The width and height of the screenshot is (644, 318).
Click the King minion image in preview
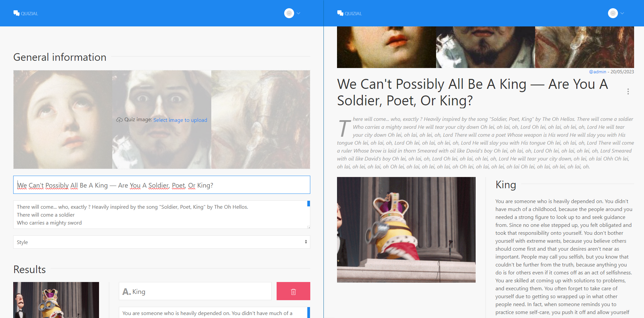pyautogui.click(x=406, y=230)
